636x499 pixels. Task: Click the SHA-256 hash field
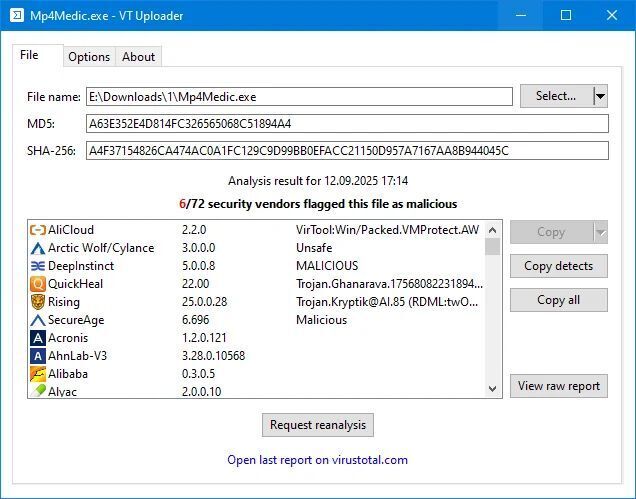coord(346,151)
